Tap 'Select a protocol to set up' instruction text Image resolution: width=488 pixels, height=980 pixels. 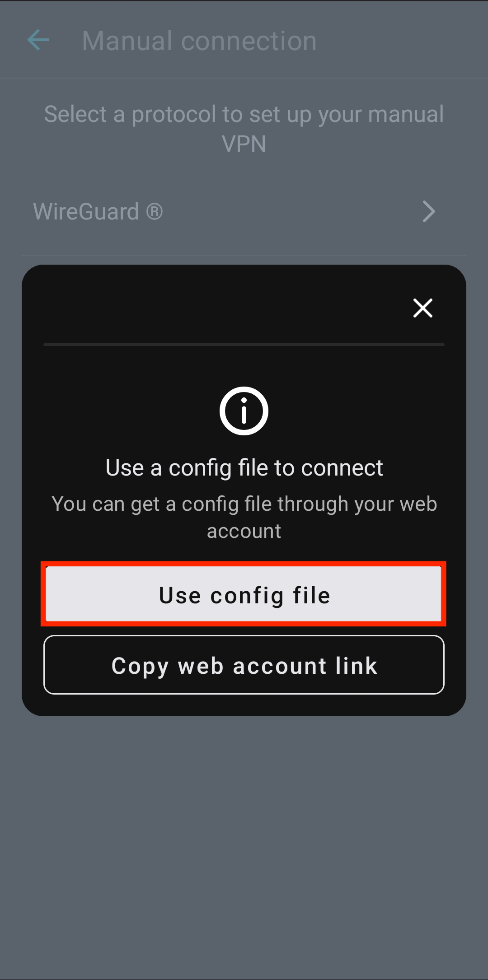(x=244, y=129)
